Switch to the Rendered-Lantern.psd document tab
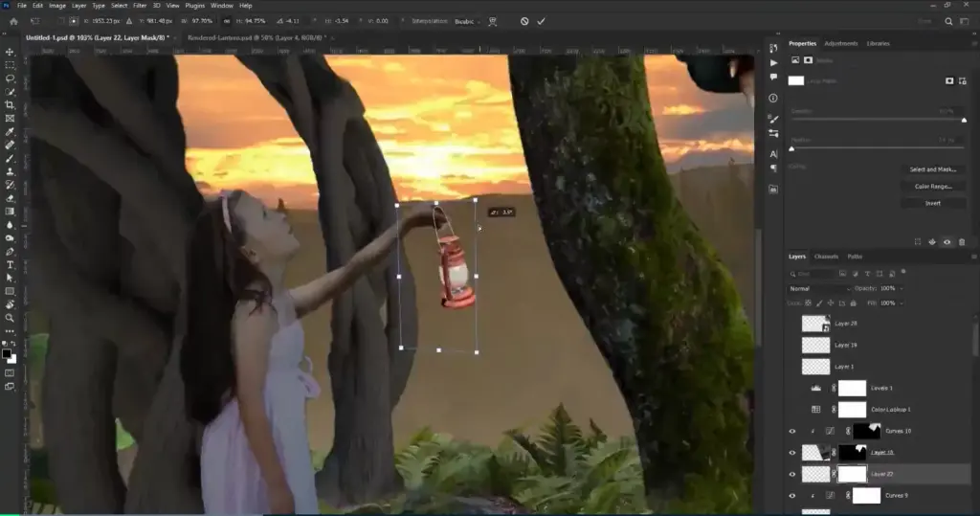Image resolution: width=980 pixels, height=516 pixels. [x=256, y=37]
